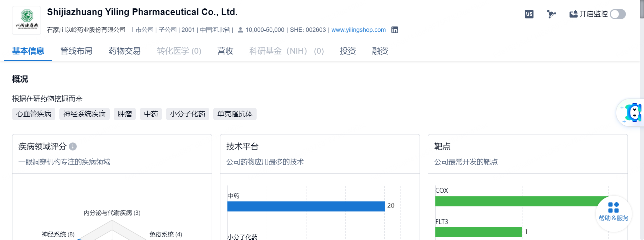The height and width of the screenshot is (240, 644).
Task: Open the VS compare icon
Action: click(x=529, y=14)
